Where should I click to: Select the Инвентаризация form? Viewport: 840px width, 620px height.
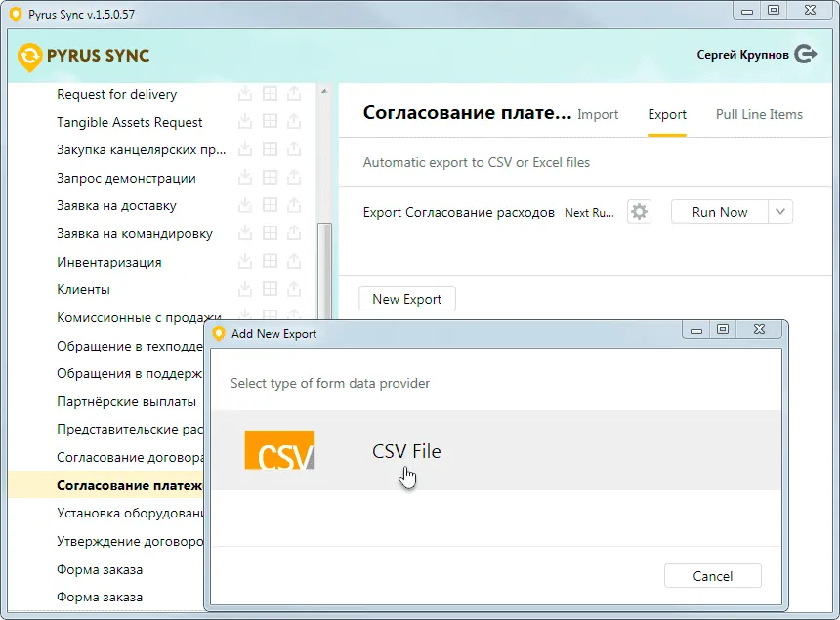tap(109, 262)
